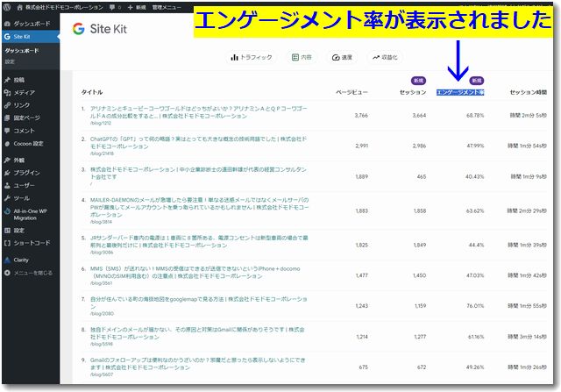
Task: Click the chain link icon in sidebar
Action: tap(7, 105)
